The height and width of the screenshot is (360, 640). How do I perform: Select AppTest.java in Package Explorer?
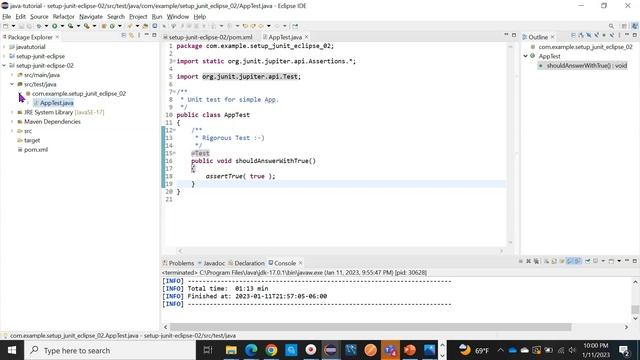[57, 103]
